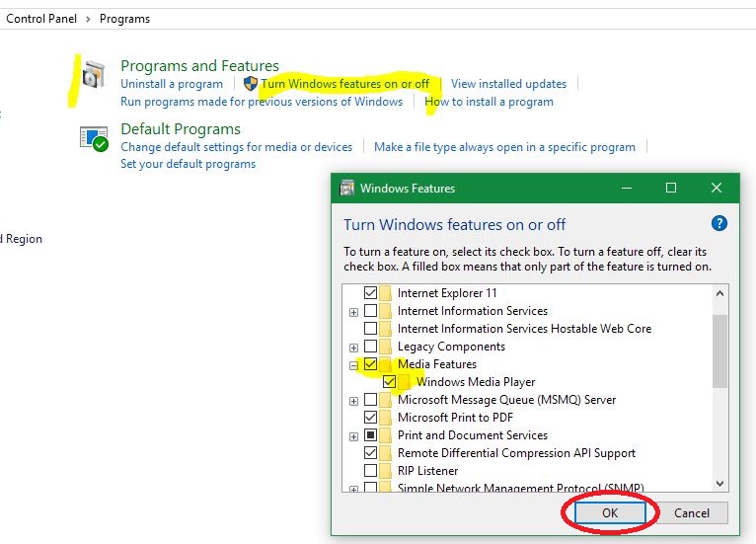Expand Microsoft Message Queue (MSMQ) Server node
756x544 pixels.
[353, 401]
